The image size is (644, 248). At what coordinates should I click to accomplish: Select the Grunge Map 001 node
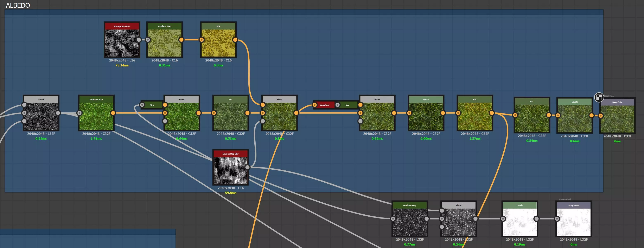[122, 43]
